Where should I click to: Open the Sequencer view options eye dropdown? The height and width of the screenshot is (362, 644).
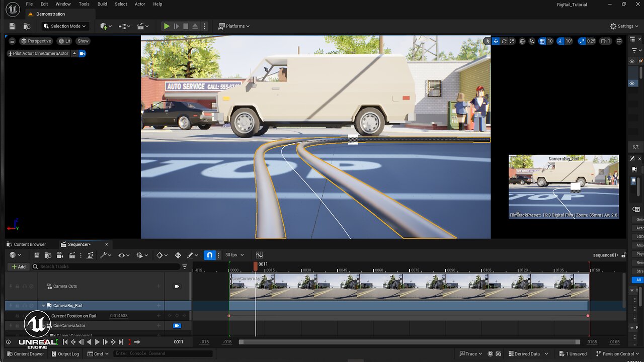point(124,255)
